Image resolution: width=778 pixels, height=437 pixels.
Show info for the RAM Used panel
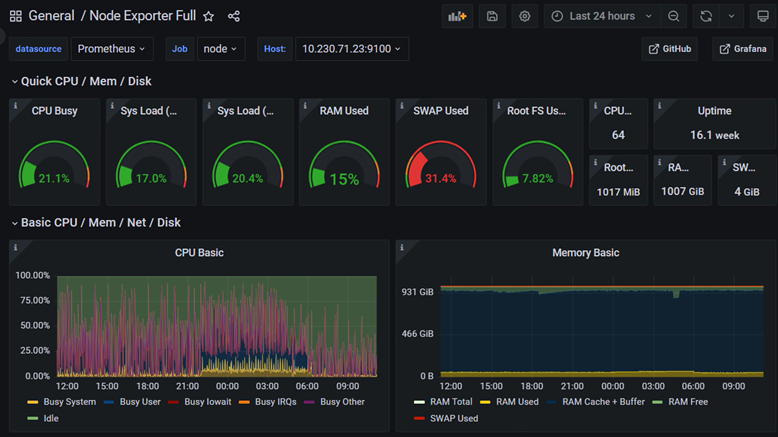click(305, 106)
